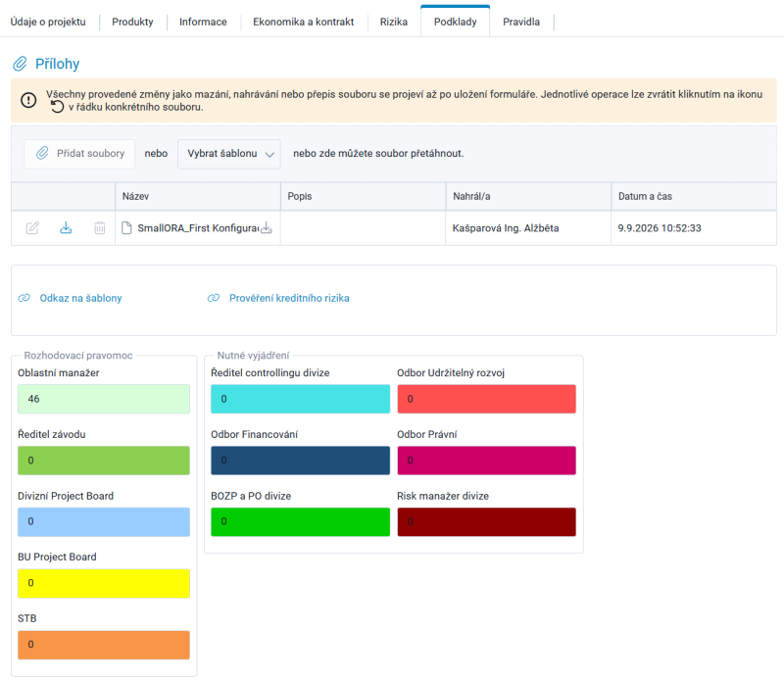This screenshot has width=784, height=681.
Task: Open the Vybrat šablonu dropdown
Action: (x=229, y=154)
